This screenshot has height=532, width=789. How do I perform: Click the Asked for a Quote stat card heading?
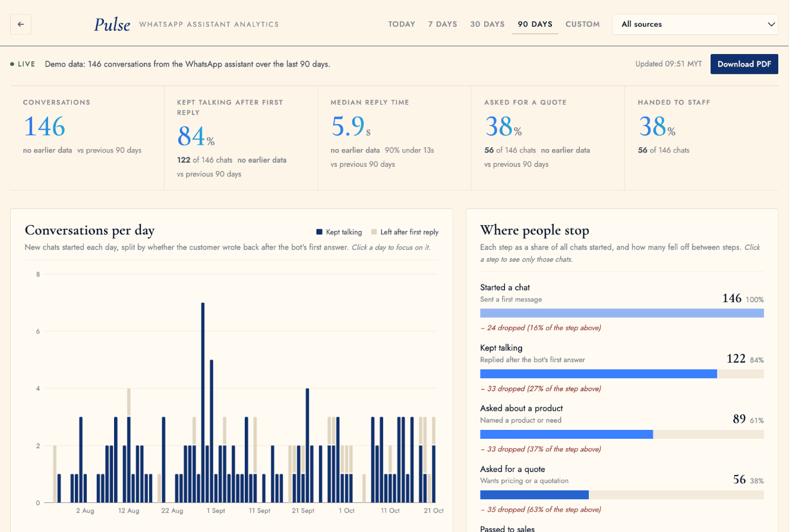point(525,102)
